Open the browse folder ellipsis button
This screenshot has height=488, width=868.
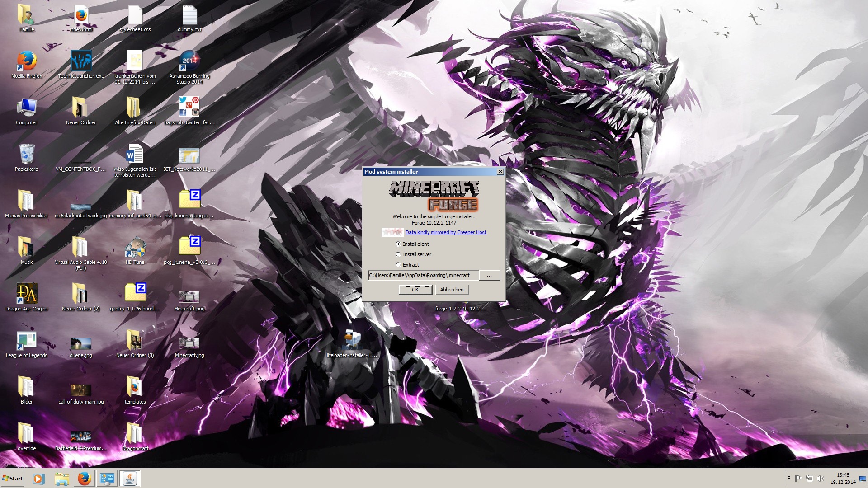coord(489,275)
